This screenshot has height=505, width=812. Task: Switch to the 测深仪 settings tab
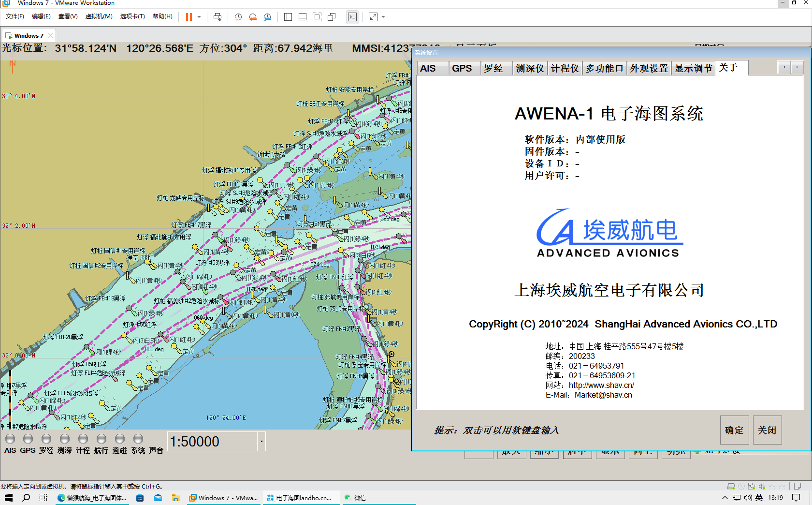(x=530, y=68)
